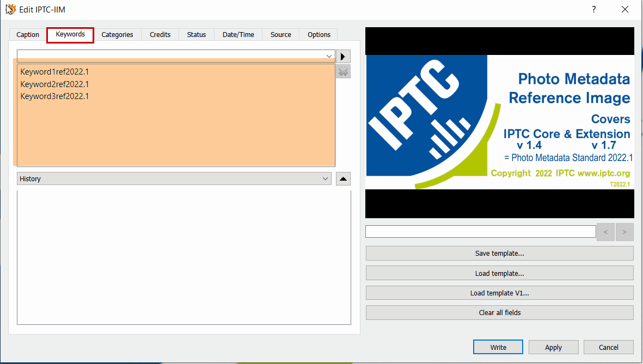The width and height of the screenshot is (643, 364).
Task: Click the delete keyword X icon
Action: click(x=343, y=72)
